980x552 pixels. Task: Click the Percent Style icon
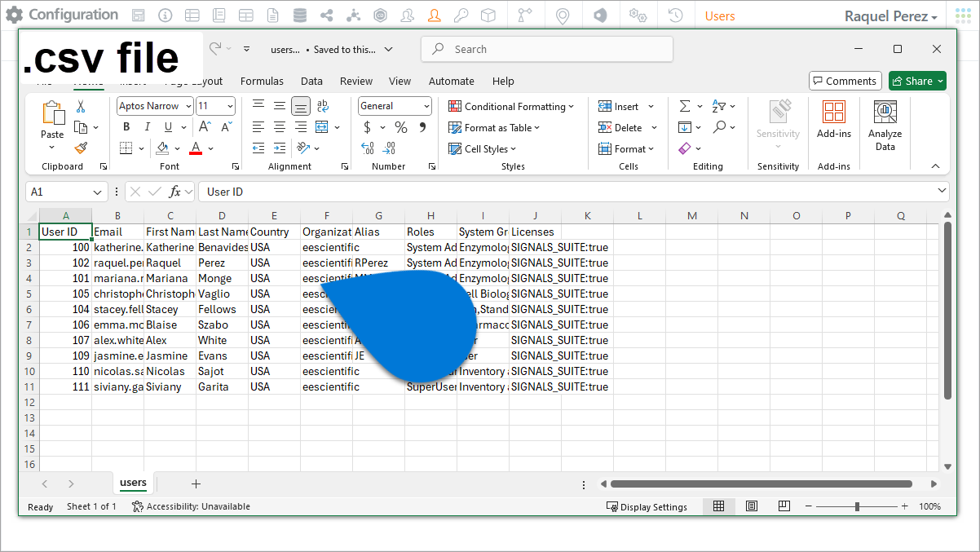coord(401,127)
